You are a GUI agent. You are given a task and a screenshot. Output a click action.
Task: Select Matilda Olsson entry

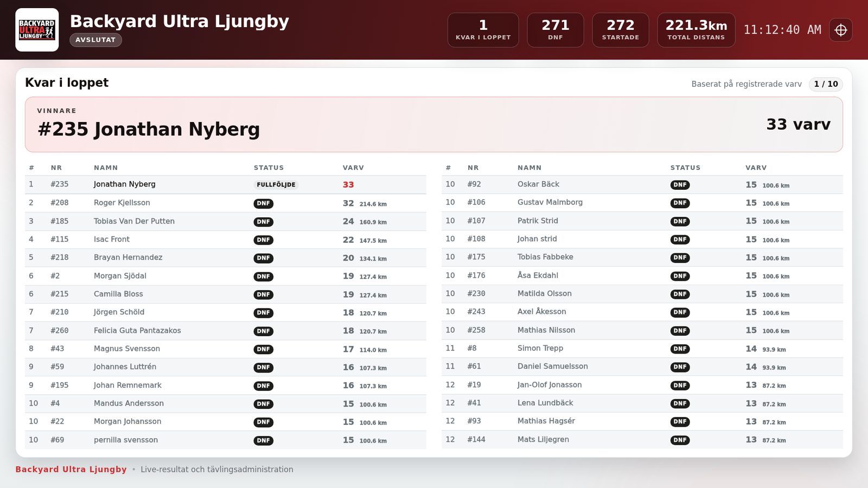pyautogui.click(x=642, y=293)
